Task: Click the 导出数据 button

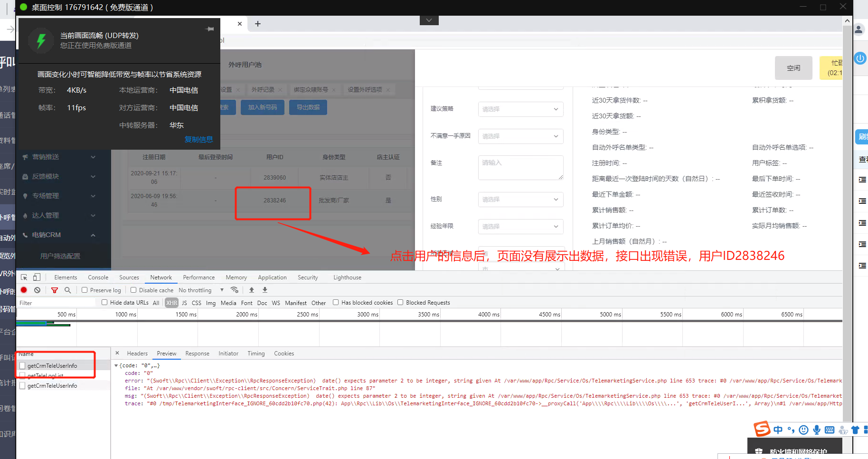Action: click(x=308, y=107)
